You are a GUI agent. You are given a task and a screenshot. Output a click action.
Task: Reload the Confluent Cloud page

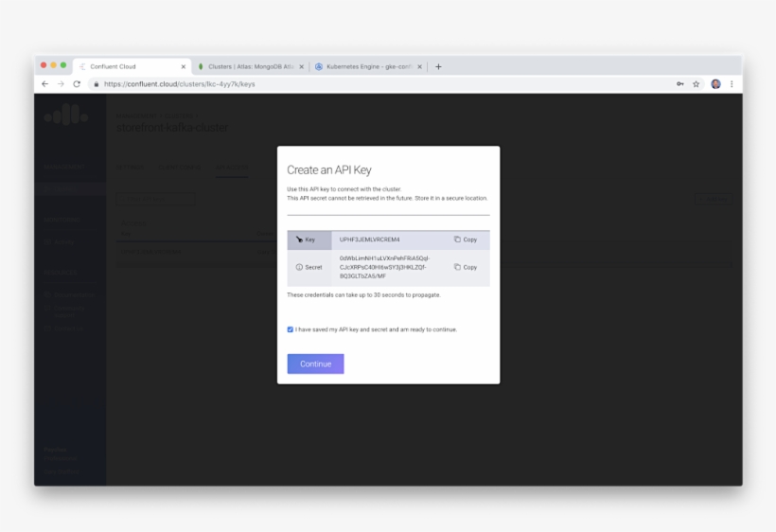click(x=77, y=84)
